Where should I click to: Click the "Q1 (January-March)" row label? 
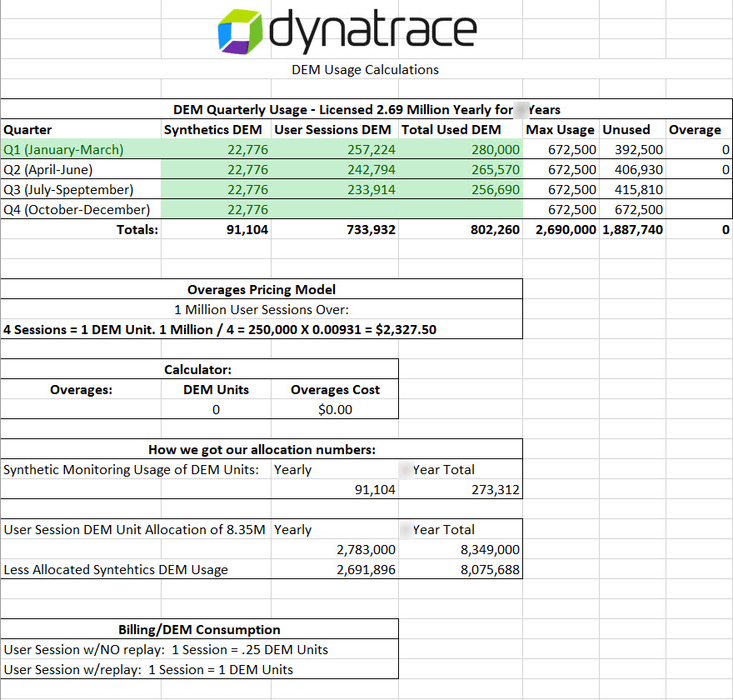(63, 150)
